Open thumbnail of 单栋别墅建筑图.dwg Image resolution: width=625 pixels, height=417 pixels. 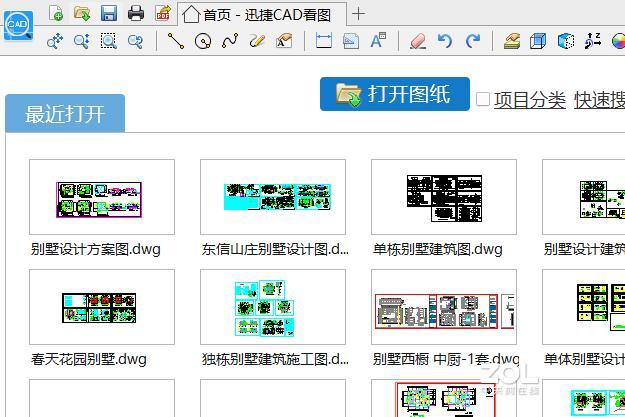coord(444,197)
